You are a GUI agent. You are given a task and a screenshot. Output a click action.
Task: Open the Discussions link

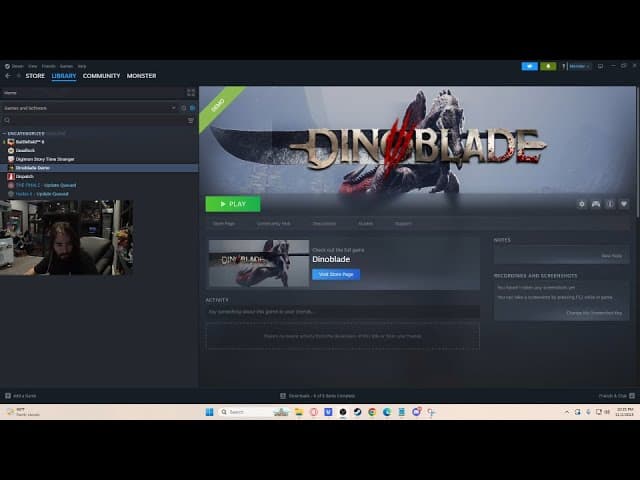point(324,224)
